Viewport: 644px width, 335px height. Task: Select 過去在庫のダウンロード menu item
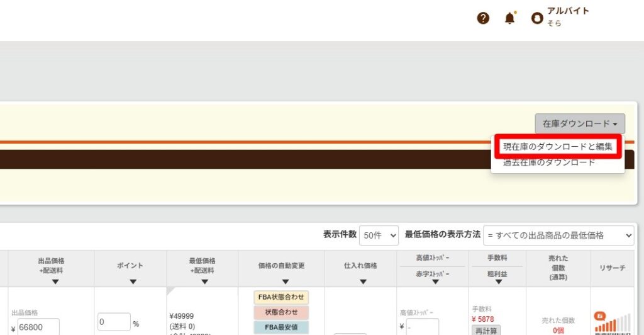pyautogui.click(x=548, y=162)
